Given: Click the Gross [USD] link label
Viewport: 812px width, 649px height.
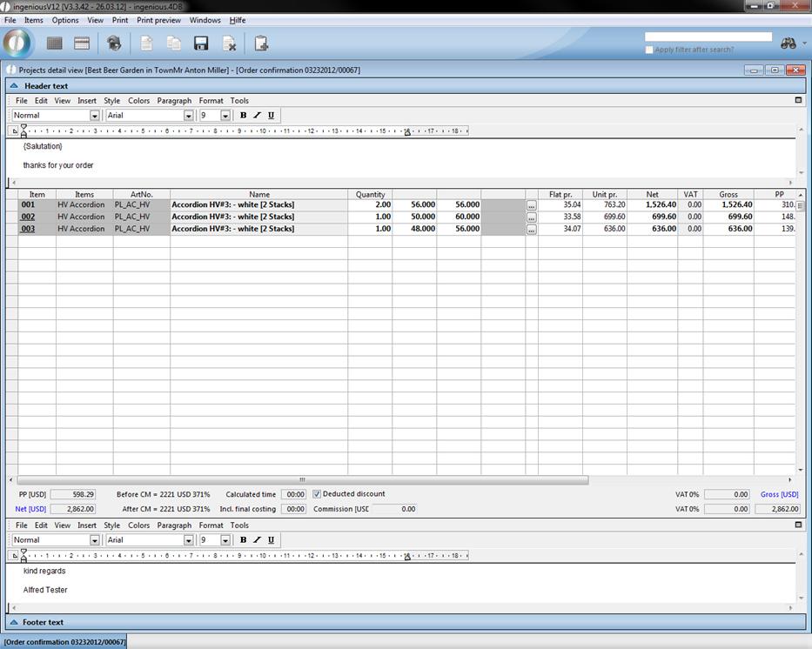Looking at the screenshot, I should click(779, 495).
